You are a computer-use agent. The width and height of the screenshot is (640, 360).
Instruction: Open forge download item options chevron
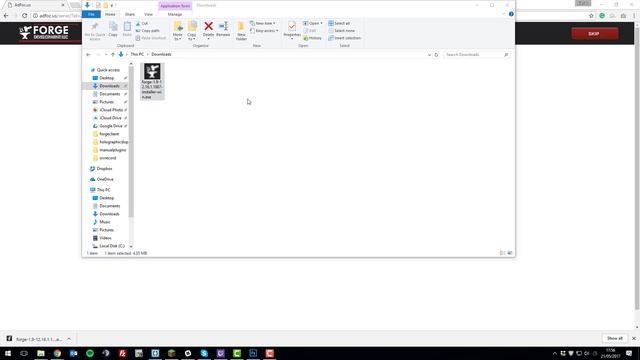tap(69, 339)
